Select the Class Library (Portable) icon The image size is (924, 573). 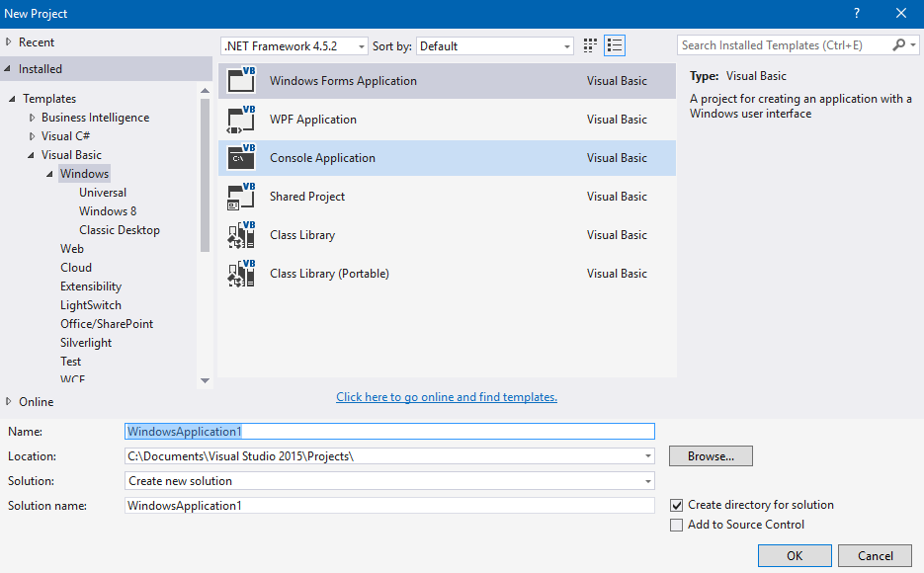tap(241, 274)
